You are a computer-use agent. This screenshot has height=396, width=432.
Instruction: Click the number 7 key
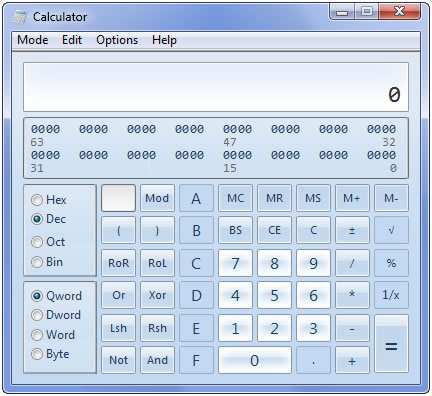[x=235, y=263]
